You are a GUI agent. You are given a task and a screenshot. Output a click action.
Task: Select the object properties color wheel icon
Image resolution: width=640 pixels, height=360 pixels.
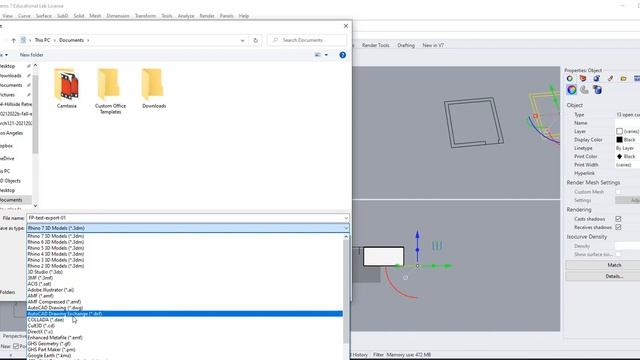click(x=571, y=90)
